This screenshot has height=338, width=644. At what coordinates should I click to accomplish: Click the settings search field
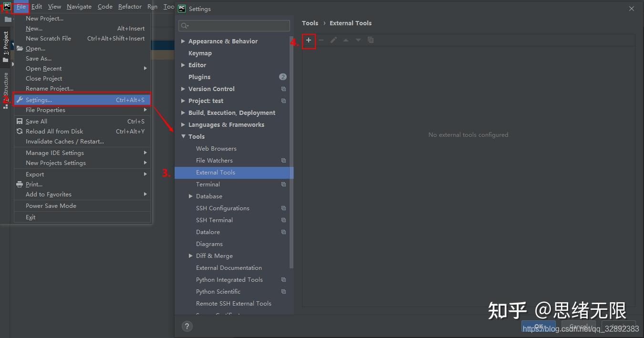(234, 26)
